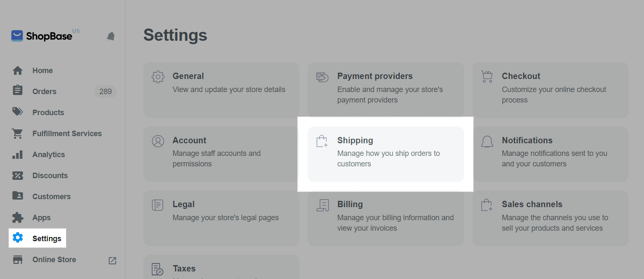Open Orders from the sidebar
644x279 pixels.
[44, 92]
